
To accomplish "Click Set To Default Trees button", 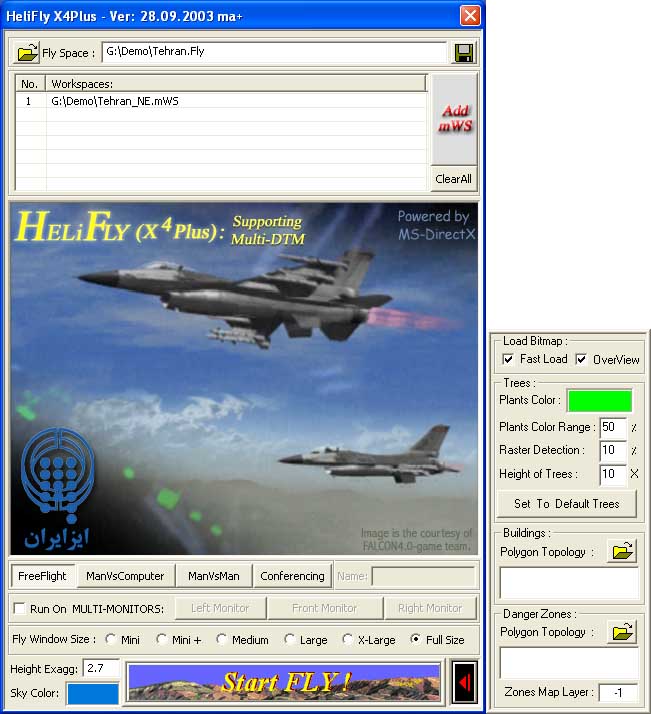I will [566, 504].
